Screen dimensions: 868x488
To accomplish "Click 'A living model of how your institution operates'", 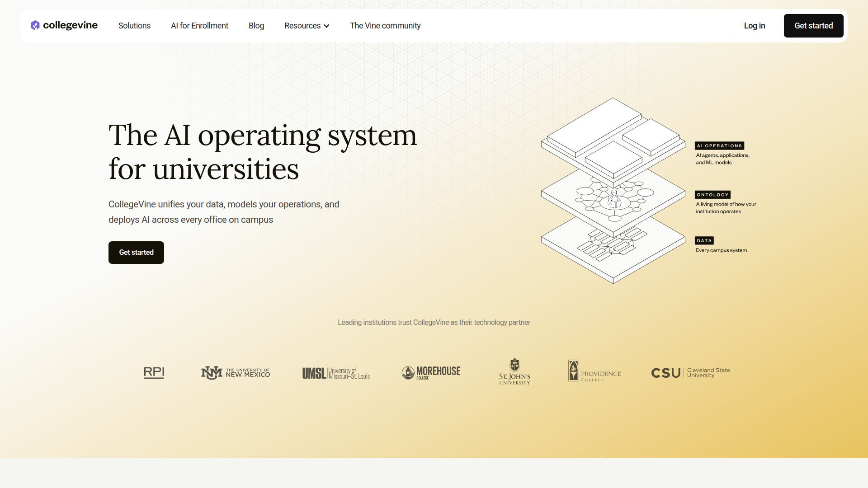I will pyautogui.click(x=726, y=208).
